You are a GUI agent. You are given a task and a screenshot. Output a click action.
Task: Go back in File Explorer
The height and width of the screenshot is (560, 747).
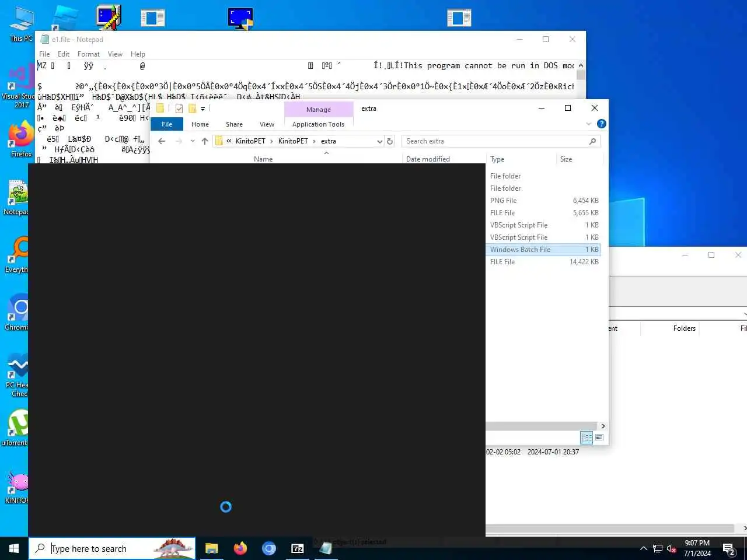coord(162,141)
